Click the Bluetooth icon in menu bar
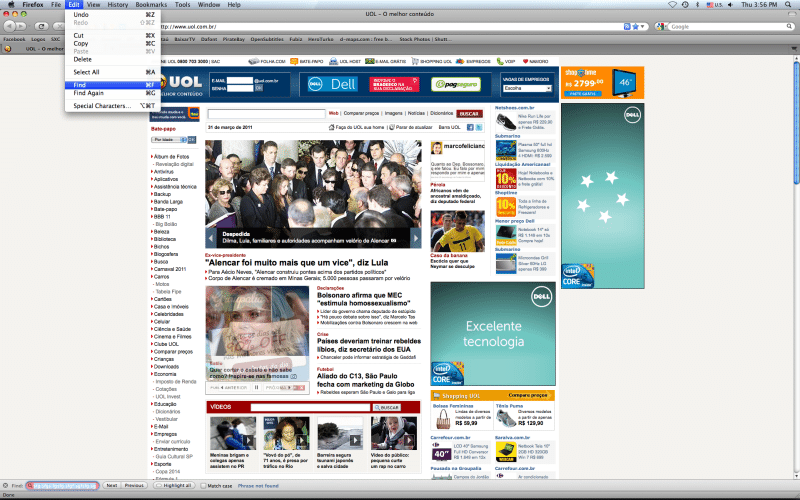The width and height of the screenshot is (800, 500). tap(697, 5)
